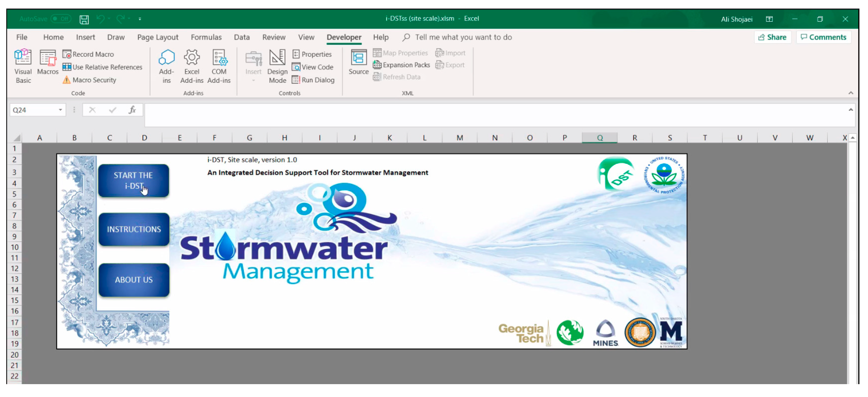The width and height of the screenshot is (868, 397).
Task: Expand the Name Box dropdown
Action: [x=60, y=110]
